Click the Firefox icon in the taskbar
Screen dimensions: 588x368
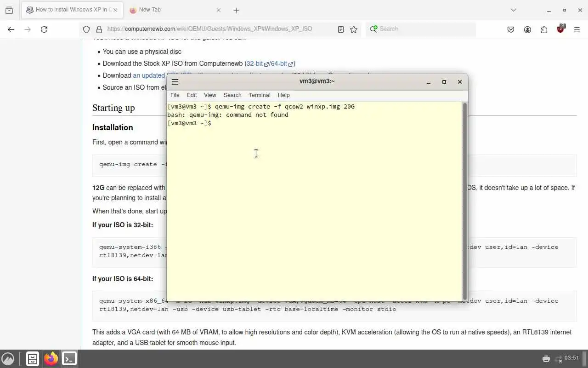51,359
